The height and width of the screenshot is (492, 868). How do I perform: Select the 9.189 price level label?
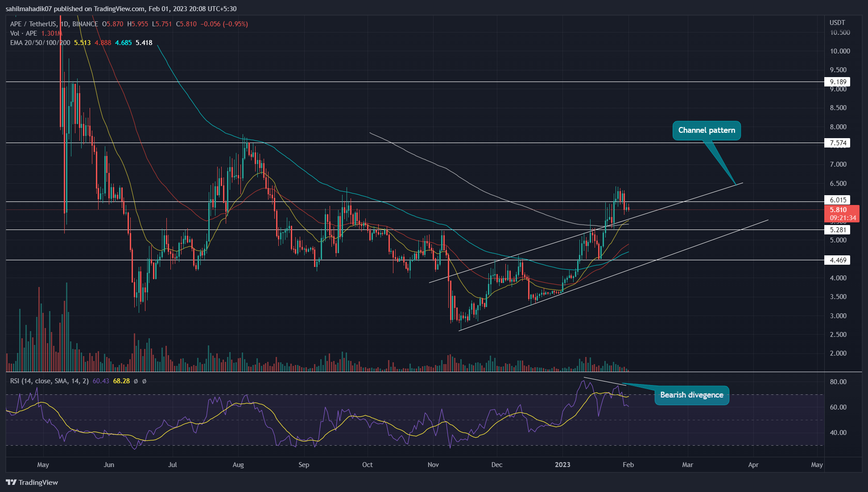pyautogui.click(x=837, y=82)
